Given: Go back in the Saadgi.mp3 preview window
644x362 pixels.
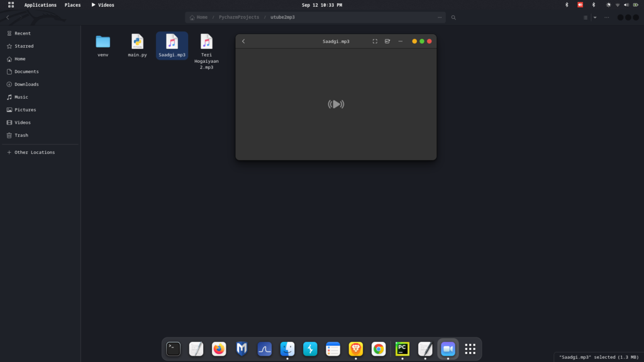Looking at the screenshot, I should 243,41.
